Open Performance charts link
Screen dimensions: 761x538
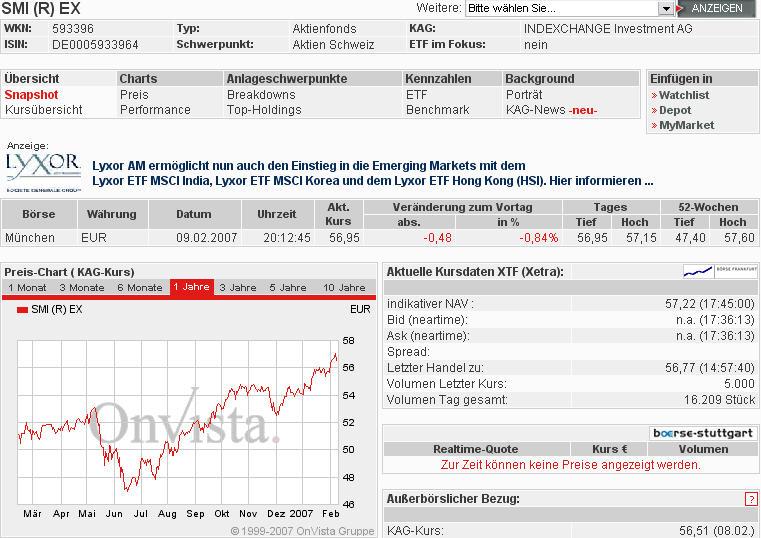pyautogui.click(x=155, y=110)
